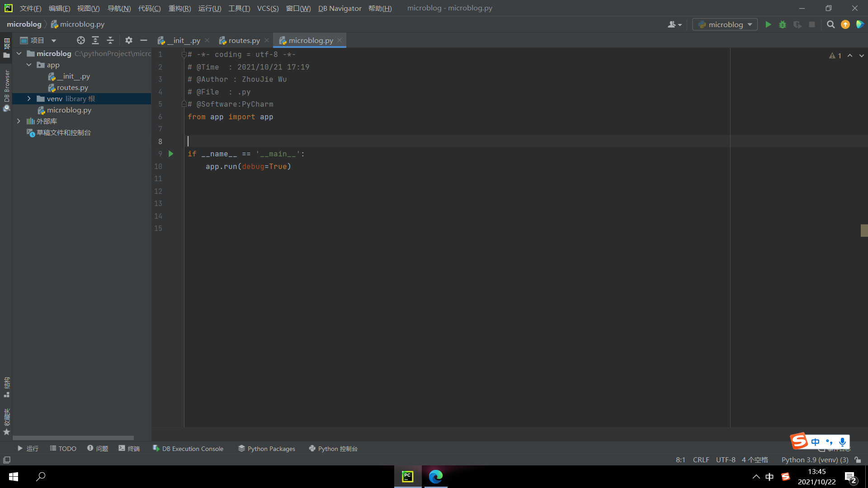
Task: Click the project tree horizontal scrollbar
Action: [x=73, y=438]
